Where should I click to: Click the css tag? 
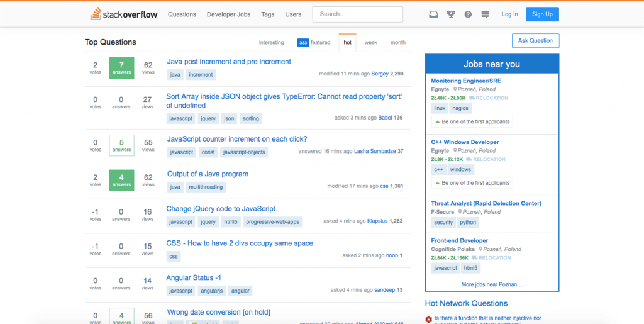[x=174, y=256]
